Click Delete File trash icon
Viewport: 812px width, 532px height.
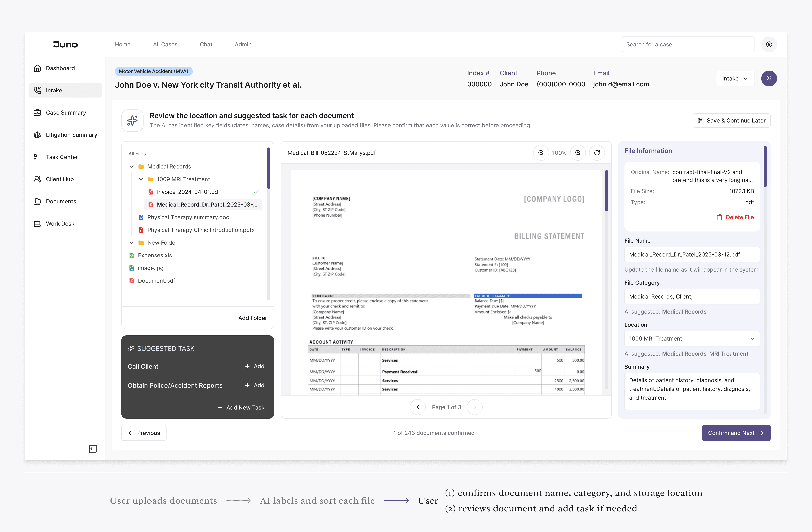(719, 217)
